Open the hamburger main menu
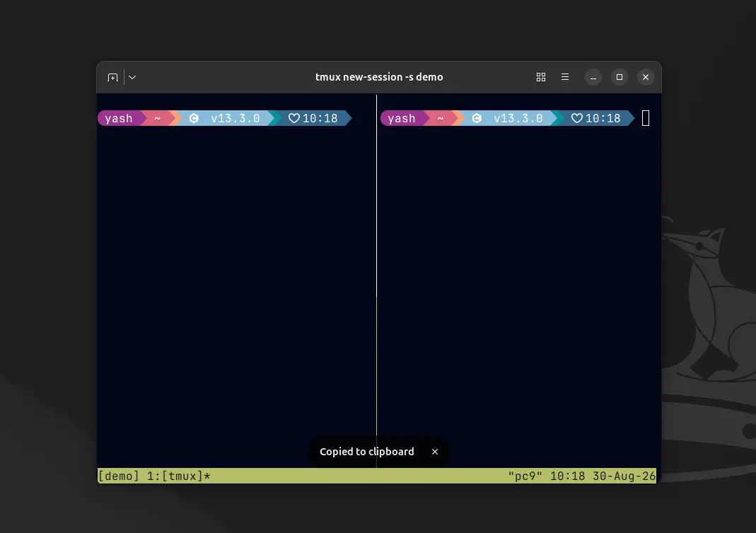 tap(565, 77)
